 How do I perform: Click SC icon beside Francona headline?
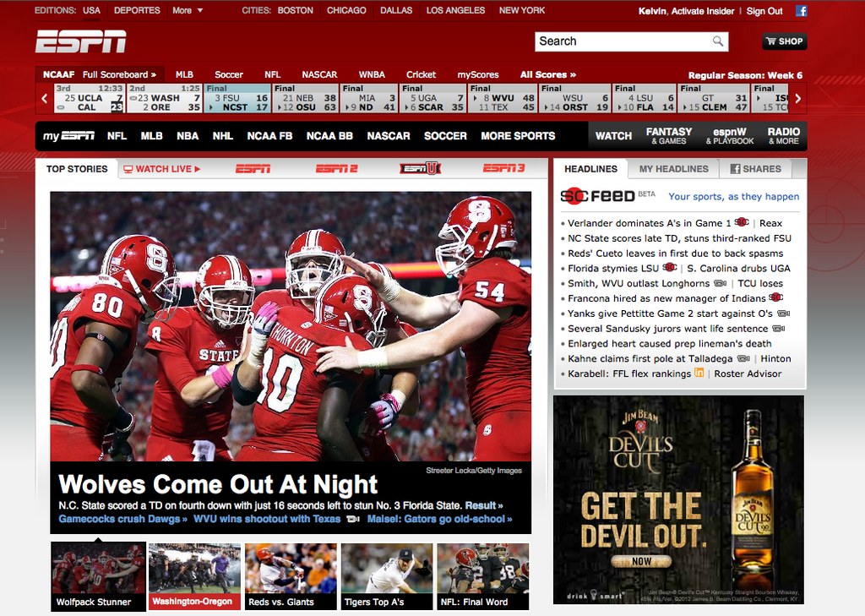point(775,297)
